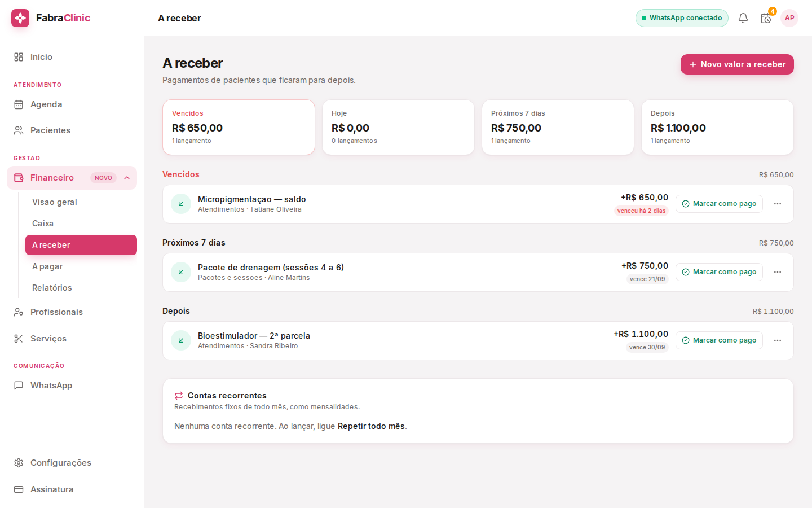Open Serviços in the sidebar
812x508 pixels.
(72, 339)
